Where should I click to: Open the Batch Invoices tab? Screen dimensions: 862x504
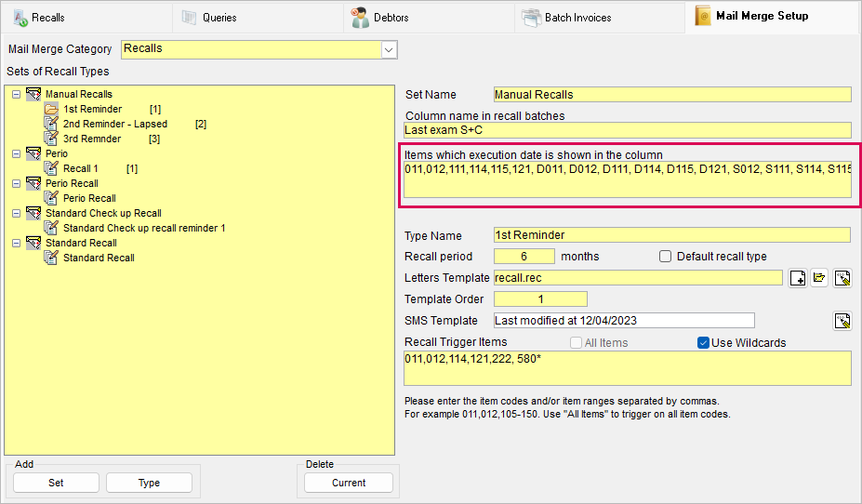(601, 18)
